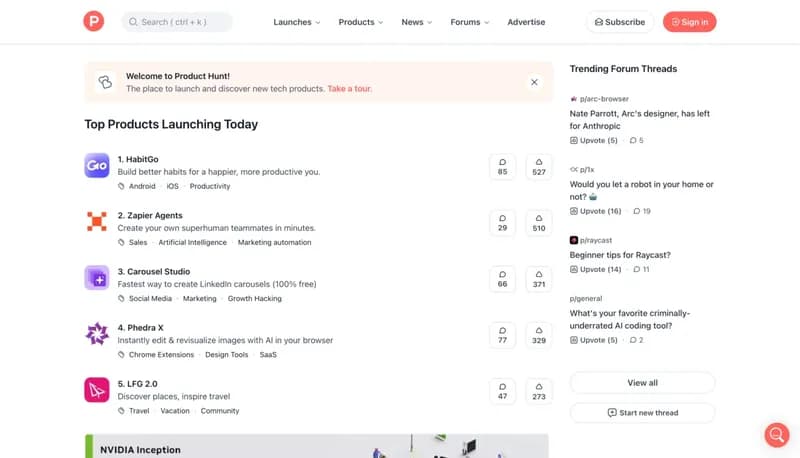Open the 4. Phedra X product title
This screenshot has width=800, height=458.
click(x=140, y=327)
